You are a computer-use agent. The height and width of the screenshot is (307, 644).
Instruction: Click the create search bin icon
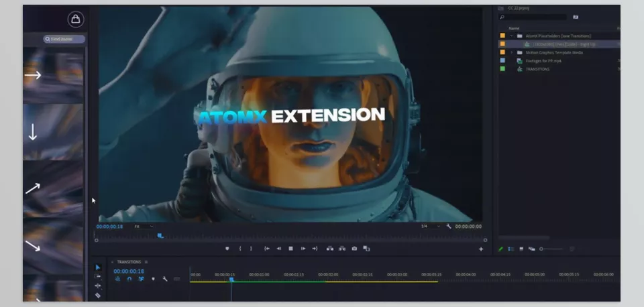click(x=576, y=17)
